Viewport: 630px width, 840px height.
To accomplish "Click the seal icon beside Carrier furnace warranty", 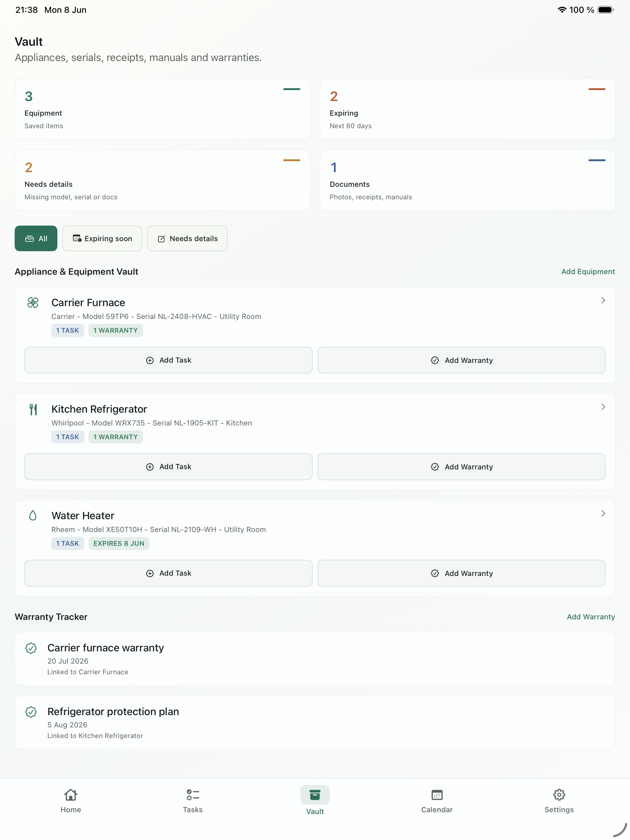I will [x=31, y=648].
